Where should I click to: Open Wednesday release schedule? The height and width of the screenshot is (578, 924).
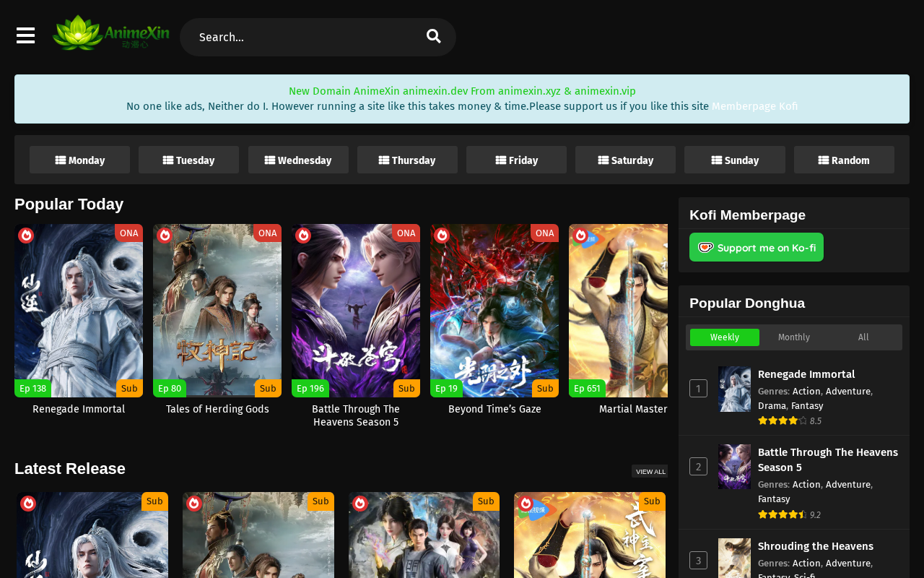[x=298, y=160]
